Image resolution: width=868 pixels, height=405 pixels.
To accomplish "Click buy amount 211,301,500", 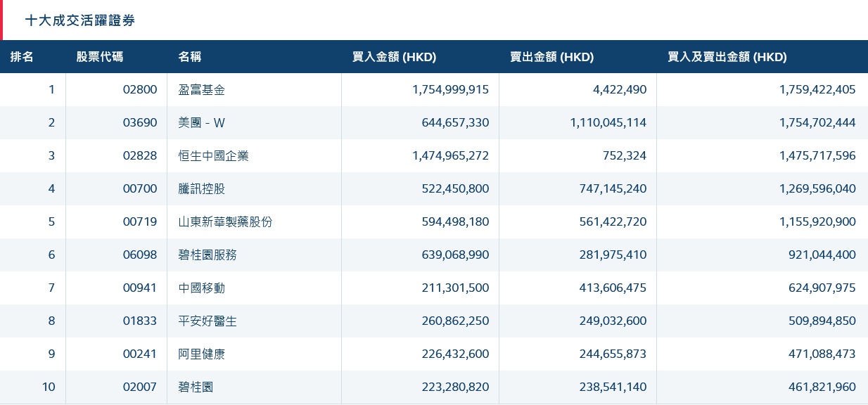I will [x=455, y=288].
